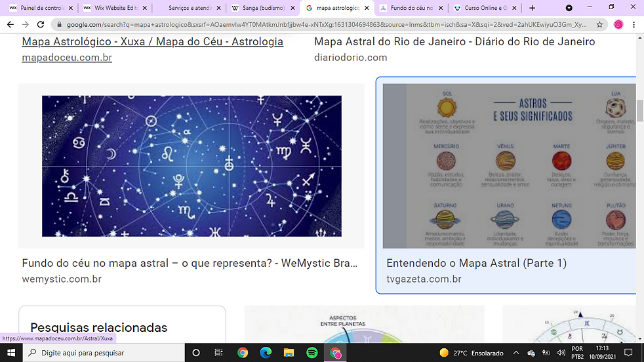
Task: Open the Aspectos Entre Planetas image
Action: tap(365, 324)
